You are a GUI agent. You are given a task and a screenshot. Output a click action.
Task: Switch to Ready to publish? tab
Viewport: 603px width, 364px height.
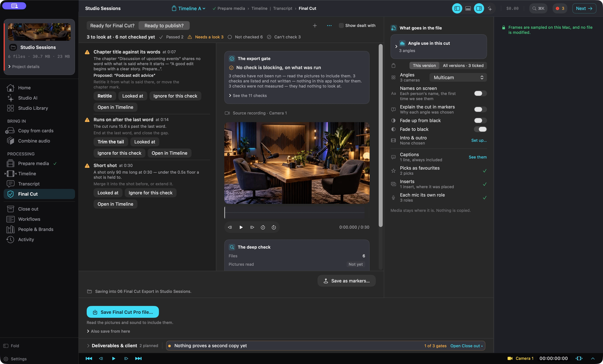pos(164,25)
